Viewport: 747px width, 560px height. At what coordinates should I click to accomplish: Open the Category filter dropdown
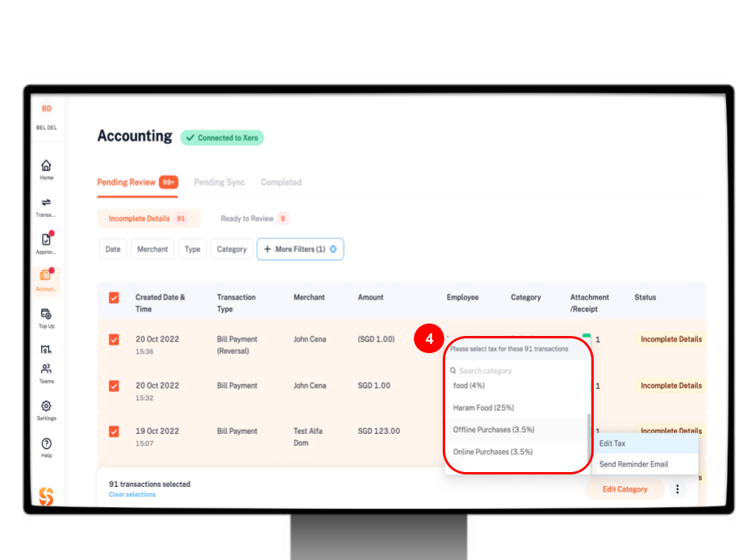pyautogui.click(x=232, y=249)
